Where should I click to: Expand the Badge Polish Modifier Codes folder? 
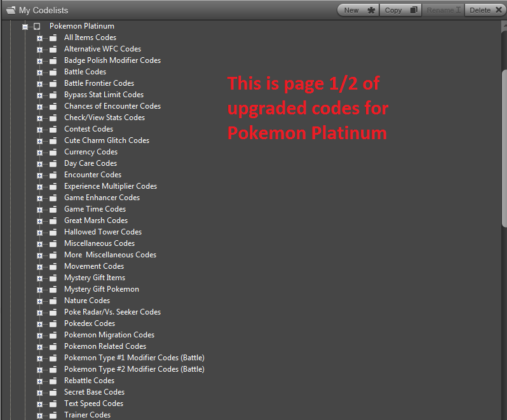point(39,61)
